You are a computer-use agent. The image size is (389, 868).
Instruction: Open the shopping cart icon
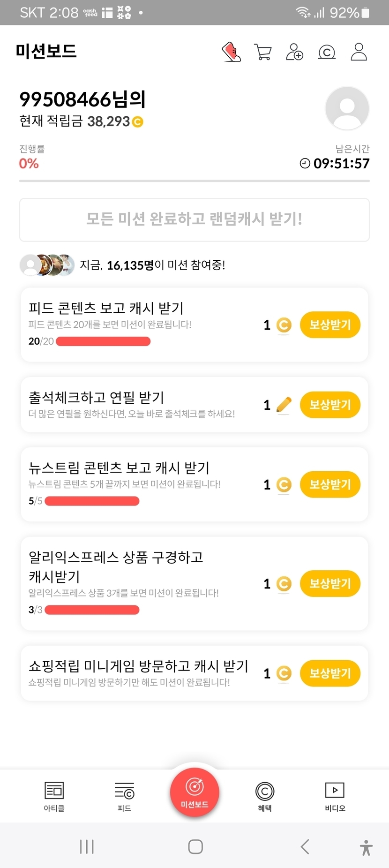tap(262, 52)
